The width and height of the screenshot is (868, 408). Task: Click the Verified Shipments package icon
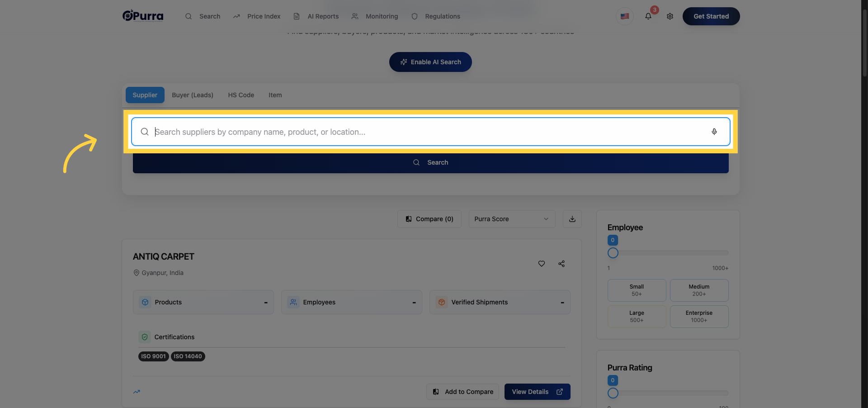[x=442, y=302]
